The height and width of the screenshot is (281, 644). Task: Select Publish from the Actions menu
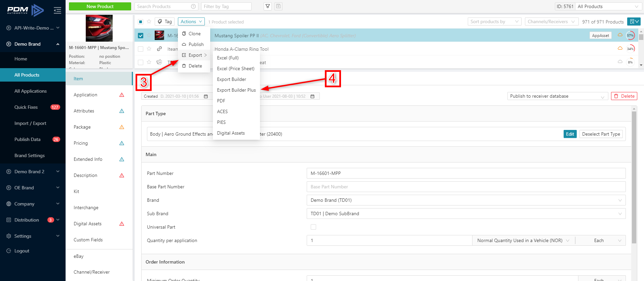(x=194, y=44)
